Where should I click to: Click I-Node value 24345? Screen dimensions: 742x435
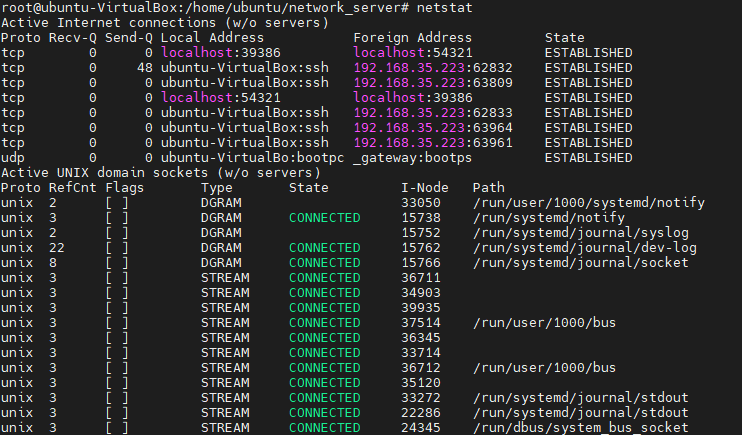click(x=421, y=428)
